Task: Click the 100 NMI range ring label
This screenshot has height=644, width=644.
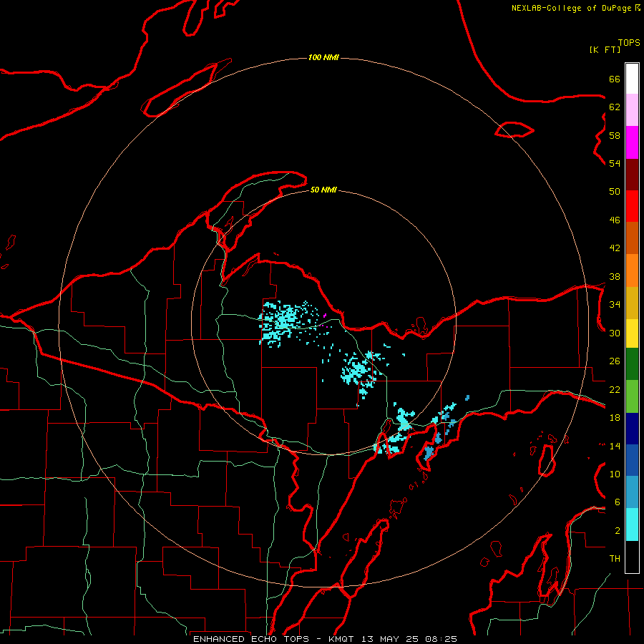Action: [x=323, y=57]
